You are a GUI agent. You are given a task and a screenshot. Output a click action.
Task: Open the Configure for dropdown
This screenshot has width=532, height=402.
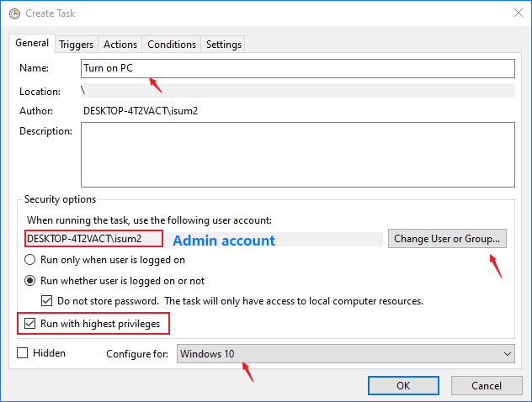(345, 354)
